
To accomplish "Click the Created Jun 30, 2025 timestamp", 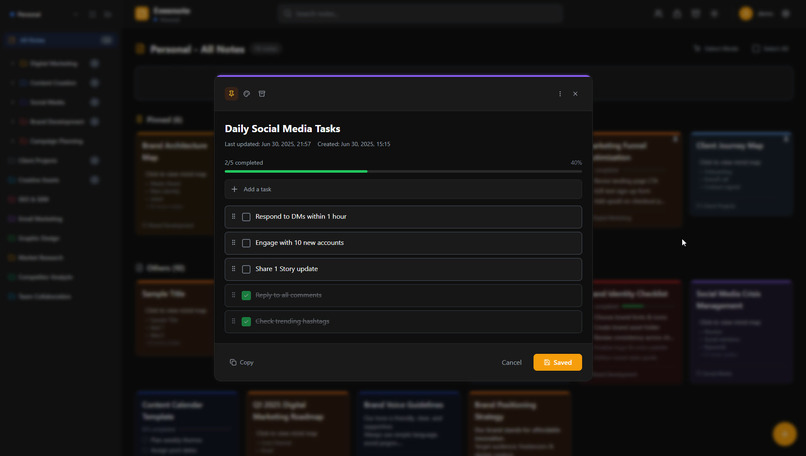I will [354, 144].
